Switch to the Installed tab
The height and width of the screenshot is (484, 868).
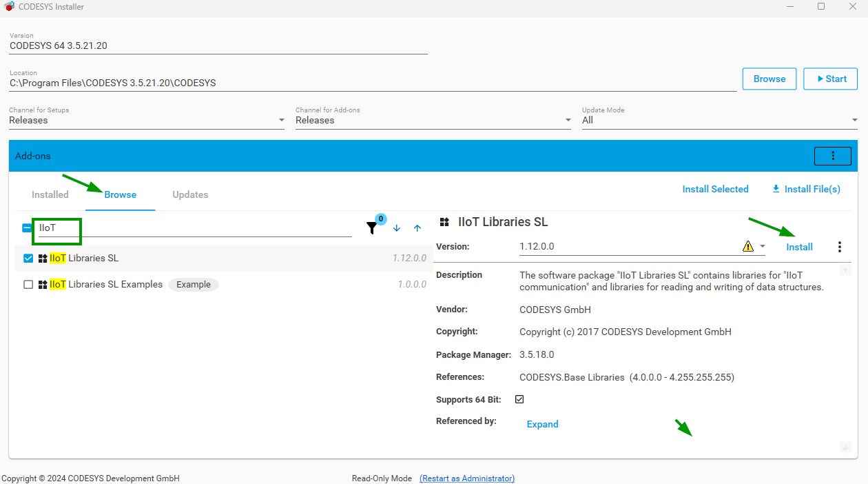click(50, 194)
